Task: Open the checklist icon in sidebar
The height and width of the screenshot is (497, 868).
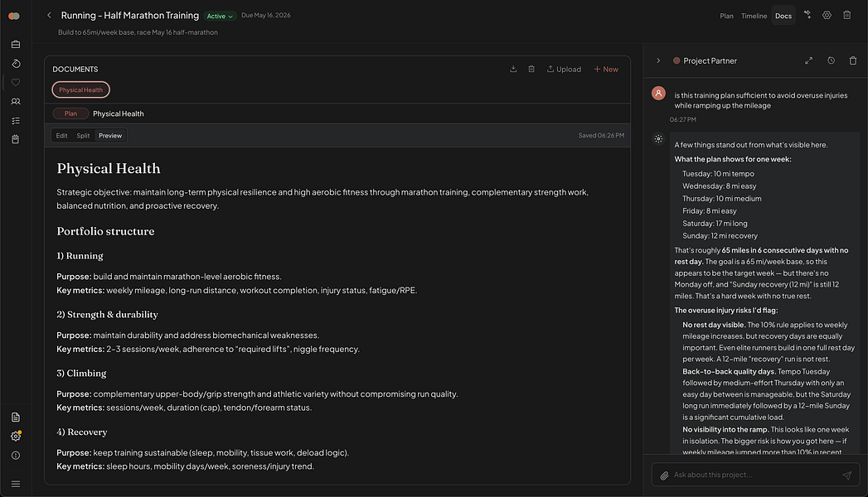Action: [16, 120]
